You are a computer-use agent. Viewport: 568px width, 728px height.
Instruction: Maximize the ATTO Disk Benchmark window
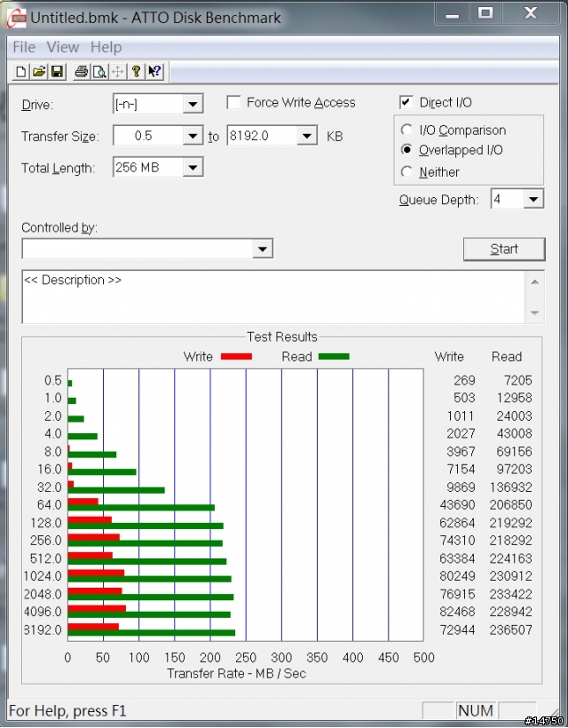coord(485,14)
